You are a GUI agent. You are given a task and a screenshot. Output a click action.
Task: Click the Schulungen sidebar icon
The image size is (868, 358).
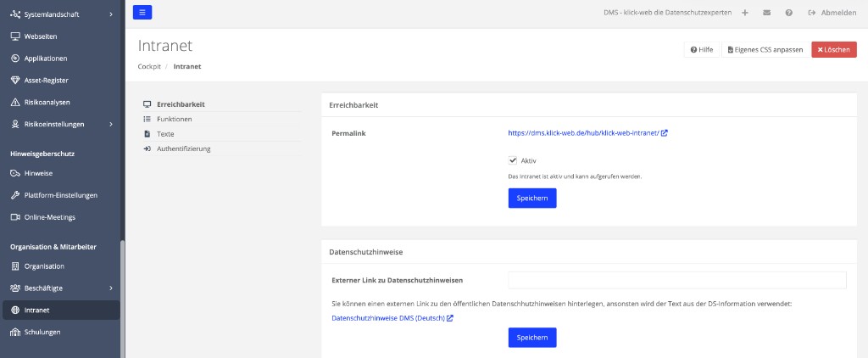point(15,333)
